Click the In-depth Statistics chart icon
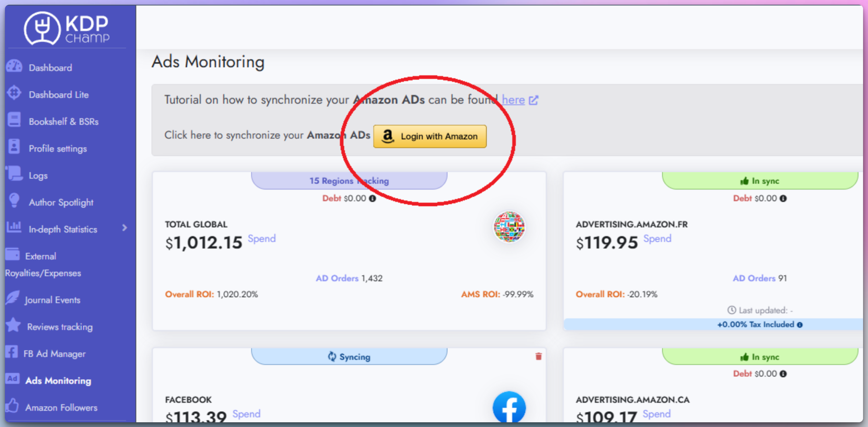Image resolution: width=868 pixels, height=427 pixels. pyautogui.click(x=14, y=227)
